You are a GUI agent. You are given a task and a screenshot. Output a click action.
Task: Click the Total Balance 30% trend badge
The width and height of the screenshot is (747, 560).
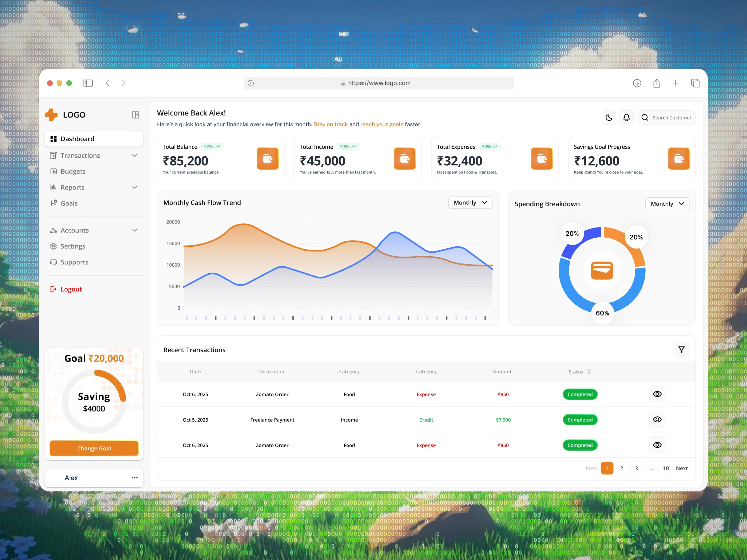point(212,147)
